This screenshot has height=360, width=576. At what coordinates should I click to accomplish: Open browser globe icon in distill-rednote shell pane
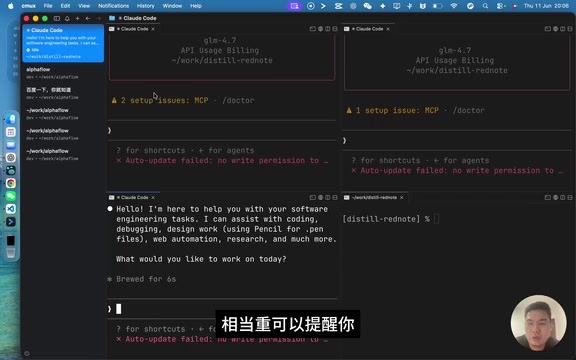[555, 197]
